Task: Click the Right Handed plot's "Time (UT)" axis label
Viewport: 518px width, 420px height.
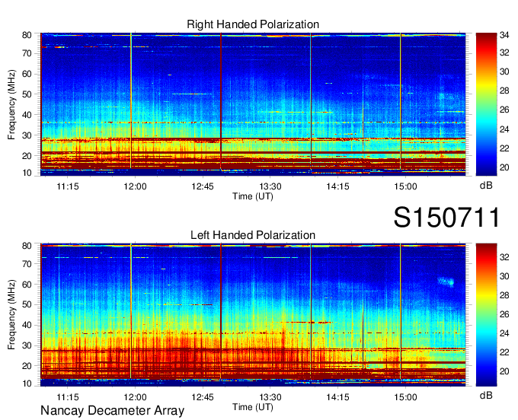Action: click(x=253, y=196)
